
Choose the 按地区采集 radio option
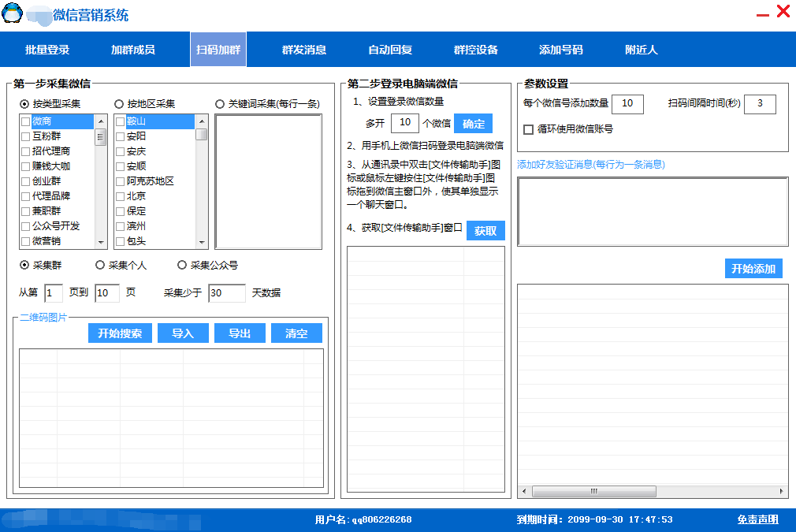119,104
